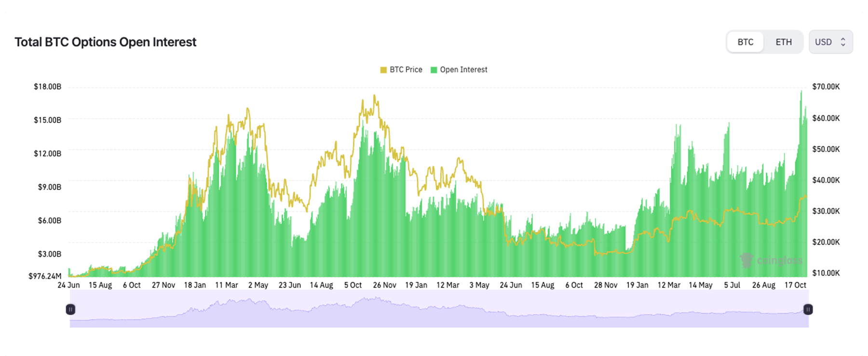Click the coinglass watermark logo icon
868x356 pixels.
746,260
